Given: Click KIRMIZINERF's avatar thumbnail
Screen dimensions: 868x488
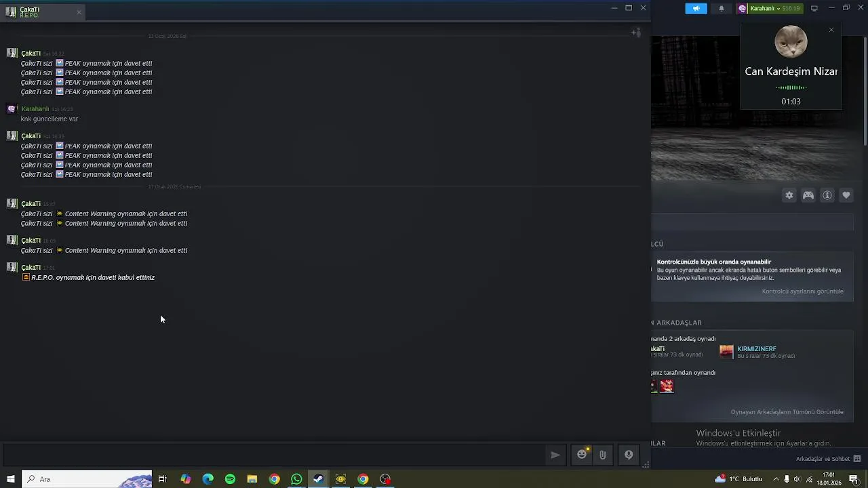Looking at the screenshot, I should pyautogui.click(x=727, y=352).
